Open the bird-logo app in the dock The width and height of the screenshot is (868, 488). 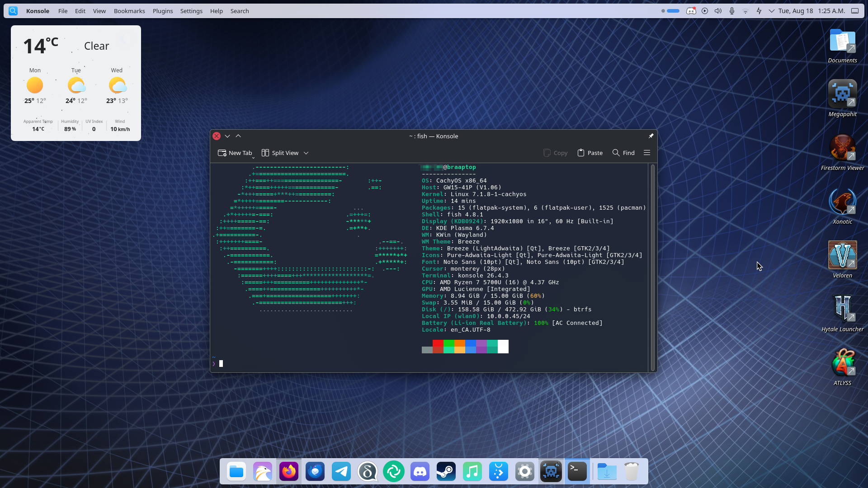pyautogui.click(x=263, y=472)
